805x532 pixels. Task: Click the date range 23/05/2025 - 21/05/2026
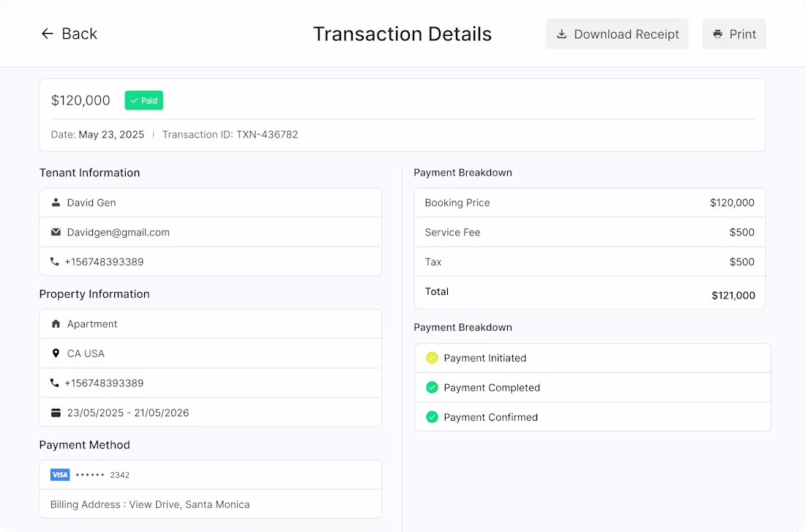128,413
